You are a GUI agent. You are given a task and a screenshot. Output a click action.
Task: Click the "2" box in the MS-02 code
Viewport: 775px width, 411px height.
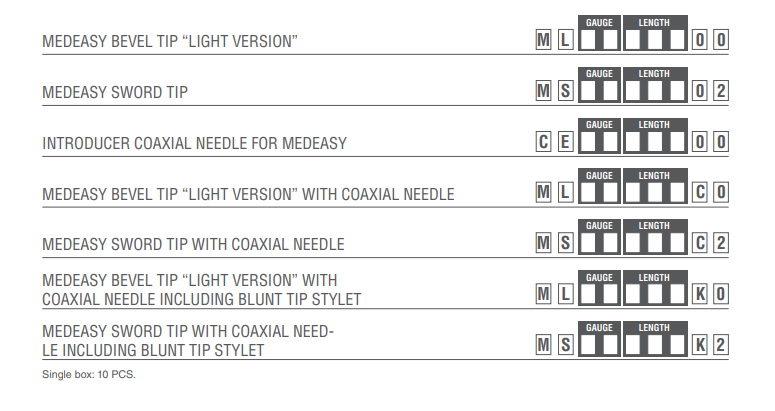point(721,92)
